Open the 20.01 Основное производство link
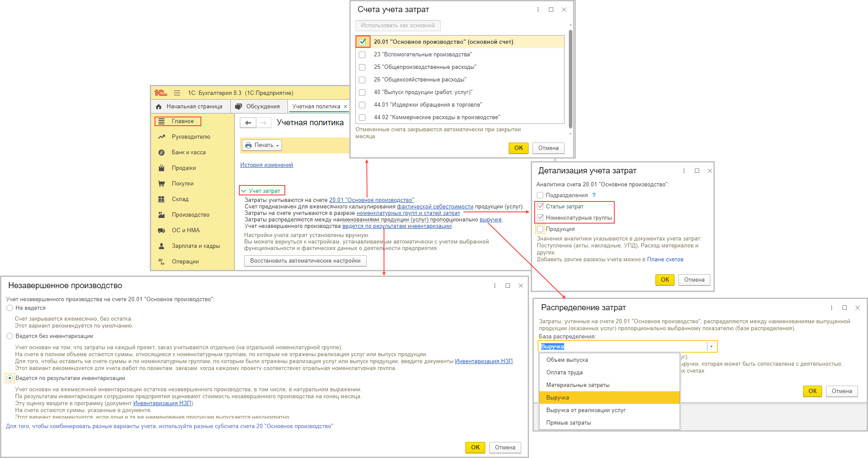 (x=371, y=200)
